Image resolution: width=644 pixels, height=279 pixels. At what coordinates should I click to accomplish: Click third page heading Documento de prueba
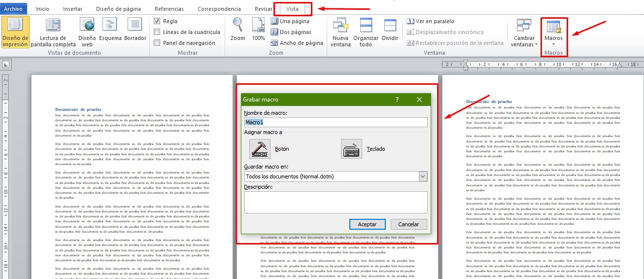point(489,102)
